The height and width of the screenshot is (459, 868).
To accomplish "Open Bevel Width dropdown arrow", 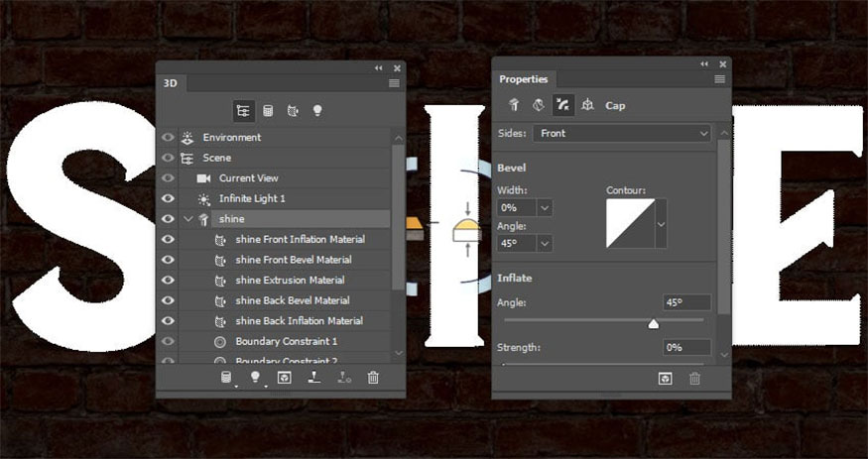I will tap(545, 208).
